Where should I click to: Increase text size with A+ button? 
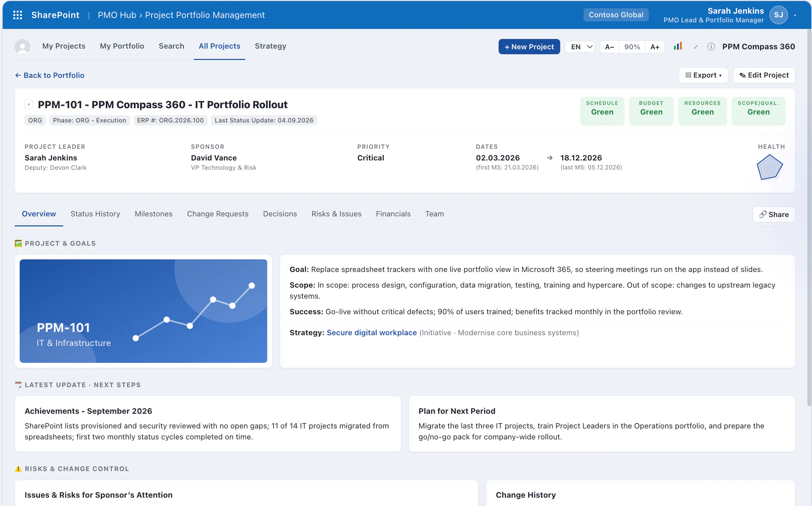655,47
